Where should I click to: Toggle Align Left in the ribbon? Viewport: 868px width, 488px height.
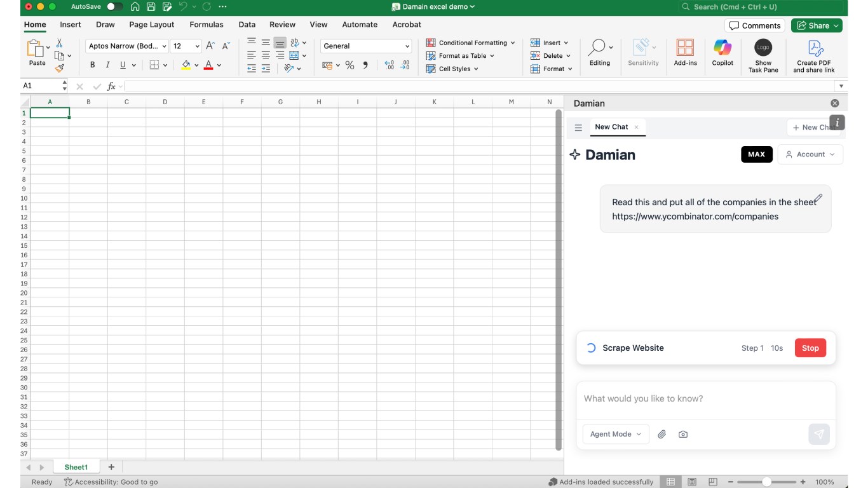[x=252, y=56]
